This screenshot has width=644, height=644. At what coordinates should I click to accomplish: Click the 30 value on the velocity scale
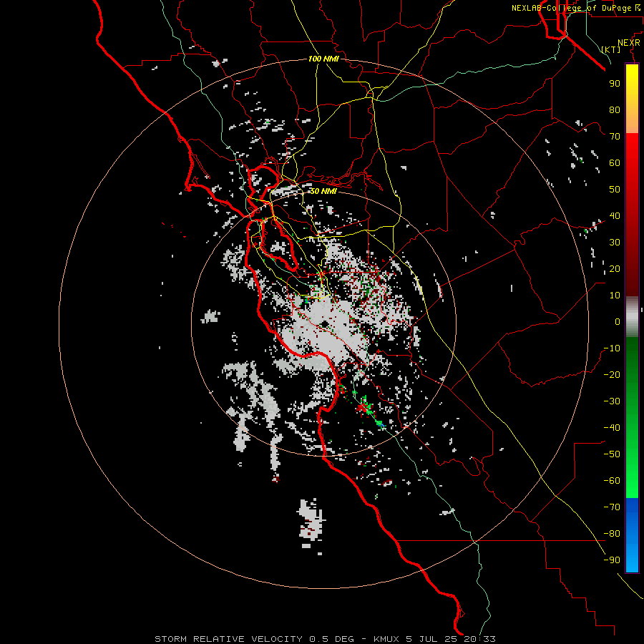(615, 243)
